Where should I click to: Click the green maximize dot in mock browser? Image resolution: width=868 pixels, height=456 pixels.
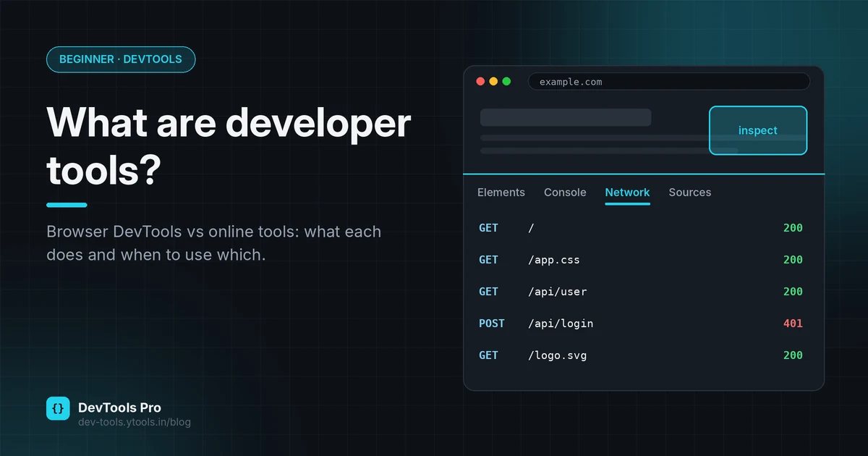[x=506, y=81]
